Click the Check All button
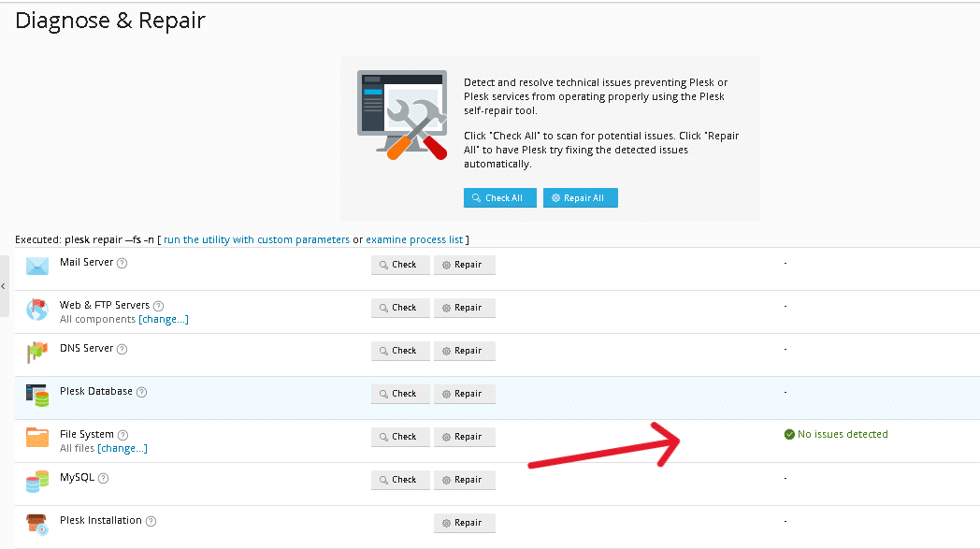This screenshot has width=980, height=549. click(x=499, y=198)
